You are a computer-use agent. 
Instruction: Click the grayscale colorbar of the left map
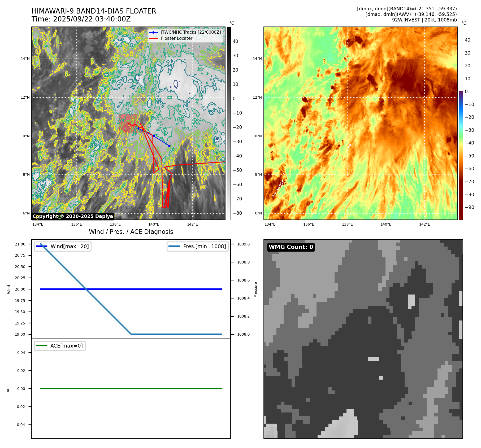[229, 123]
